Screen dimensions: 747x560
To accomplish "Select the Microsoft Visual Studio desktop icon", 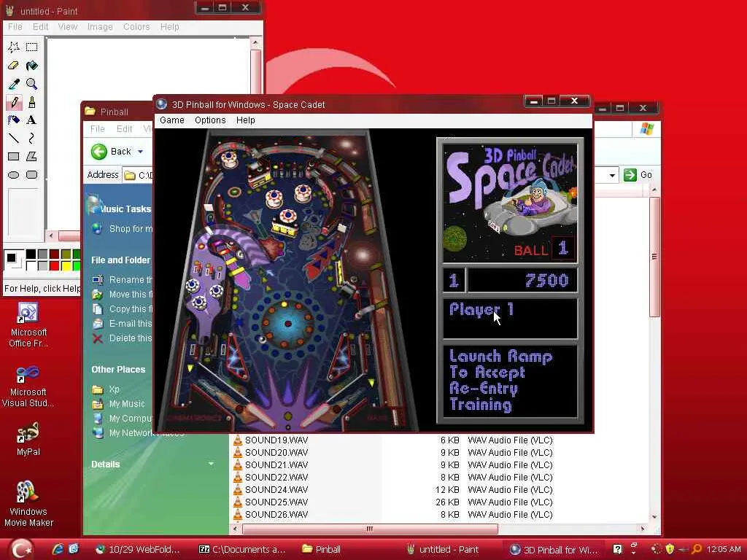I will (28, 386).
